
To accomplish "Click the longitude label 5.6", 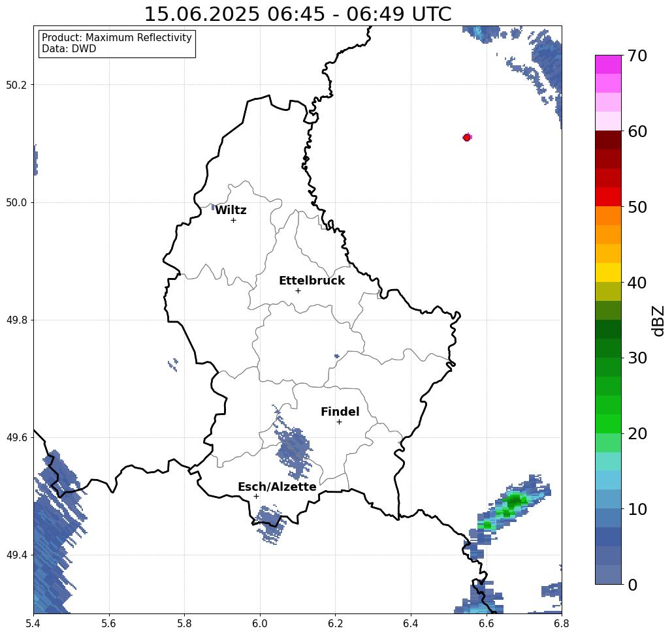I will (x=109, y=623).
